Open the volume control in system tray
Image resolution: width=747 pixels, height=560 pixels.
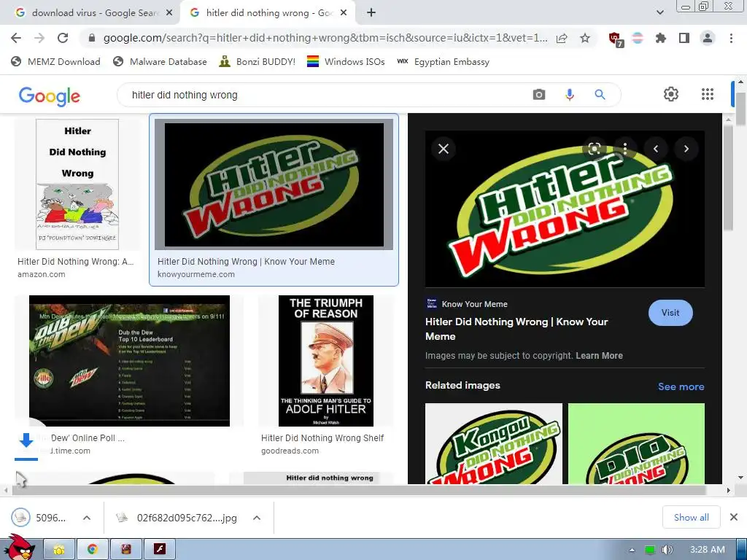[x=667, y=550]
